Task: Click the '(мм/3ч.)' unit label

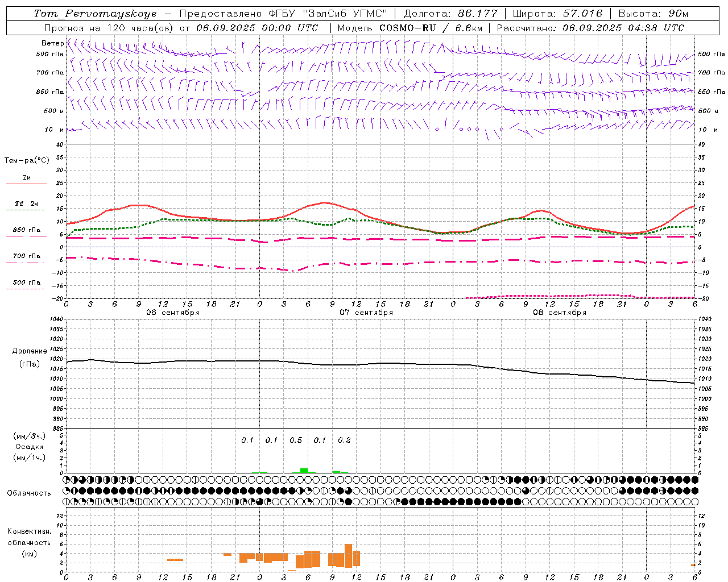Action: [x=30, y=436]
